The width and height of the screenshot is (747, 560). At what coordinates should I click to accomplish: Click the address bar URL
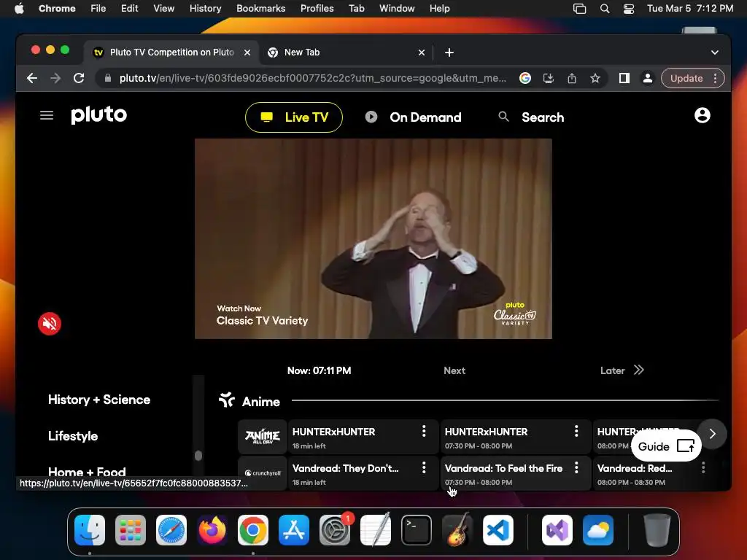[312, 78]
